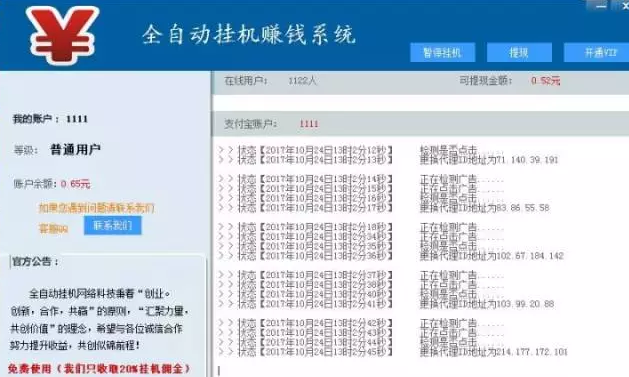Select log line timestamped 13时2分15秒
Viewport: 629px width, 377px height.
361,189
